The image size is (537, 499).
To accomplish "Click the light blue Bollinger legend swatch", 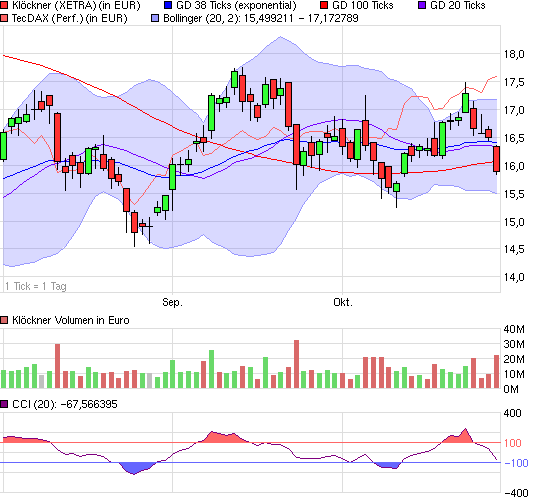I will 155,18.
